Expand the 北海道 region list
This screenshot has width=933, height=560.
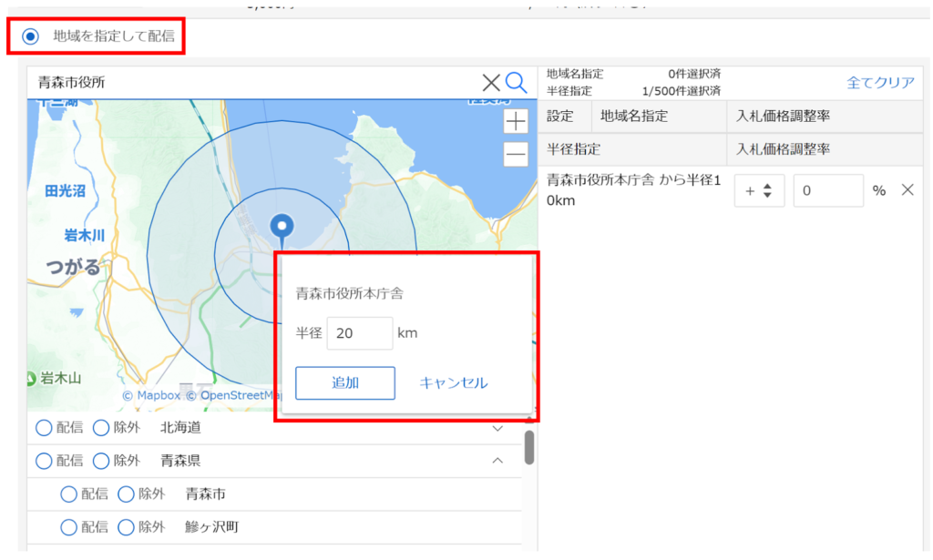click(497, 428)
